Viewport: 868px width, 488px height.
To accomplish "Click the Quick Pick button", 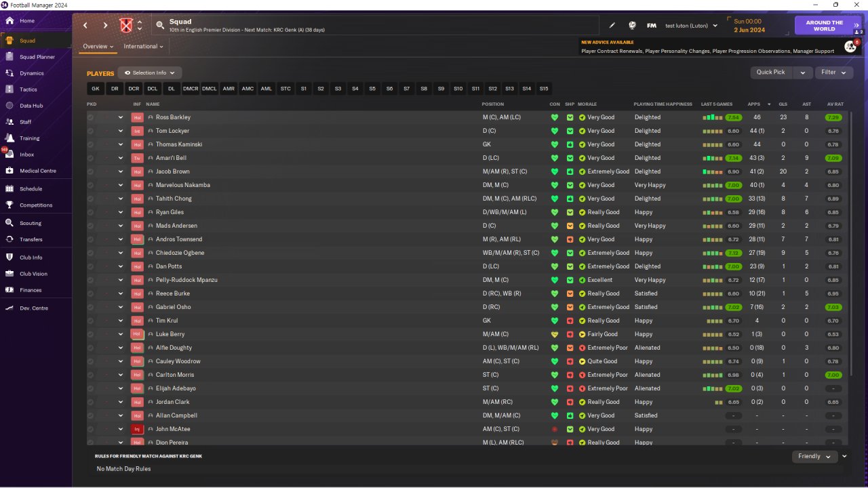I will [x=772, y=73].
